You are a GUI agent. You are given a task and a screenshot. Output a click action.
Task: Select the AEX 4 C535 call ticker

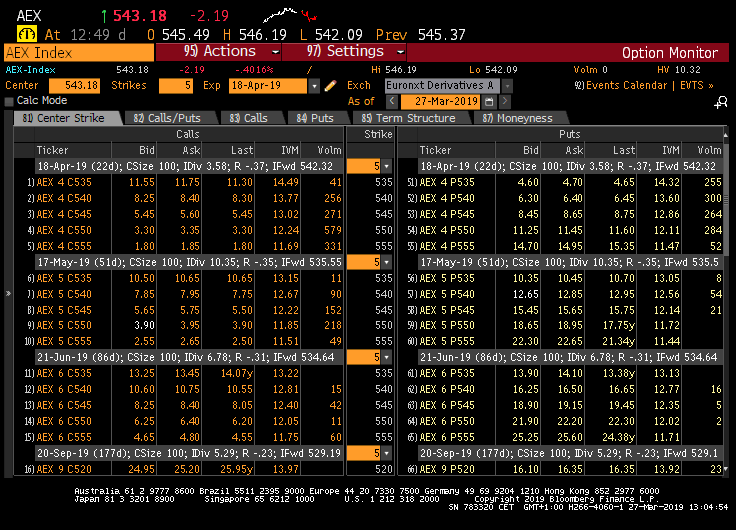(x=64, y=182)
